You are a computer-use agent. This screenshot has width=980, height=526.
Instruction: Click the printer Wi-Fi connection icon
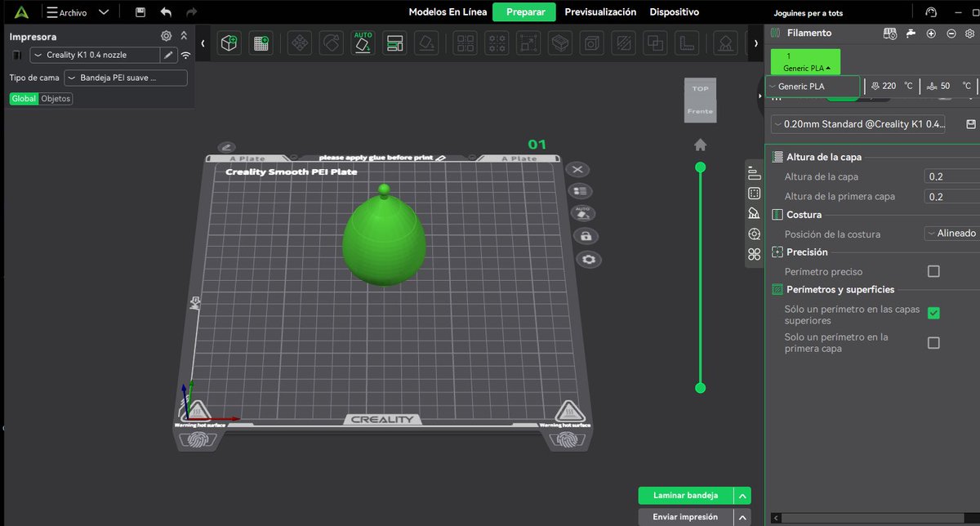186,56
